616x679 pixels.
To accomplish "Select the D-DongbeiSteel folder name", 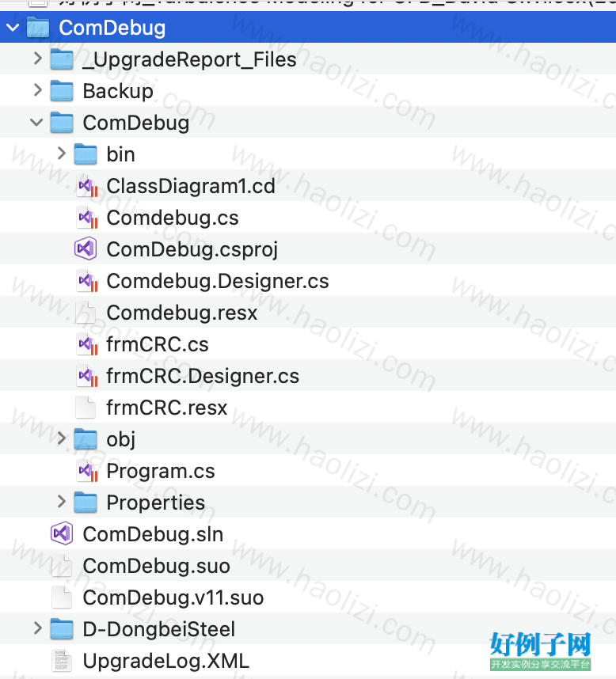I will 159,629.
